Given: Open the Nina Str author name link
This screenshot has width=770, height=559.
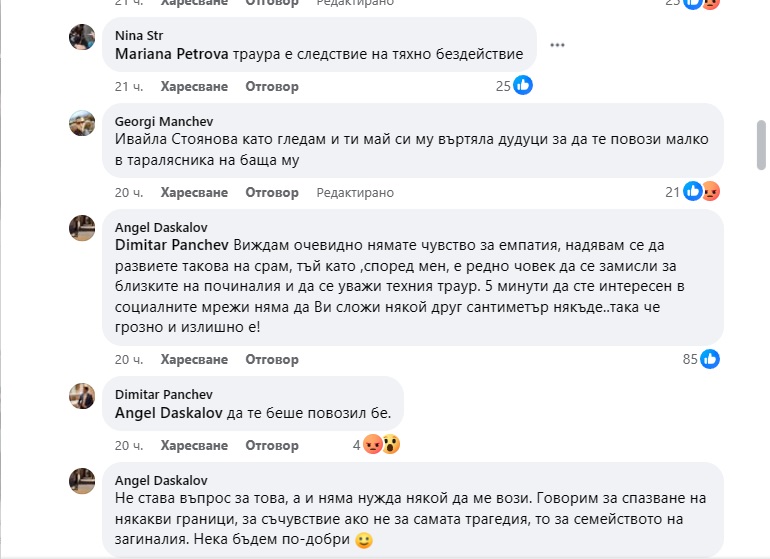Looking at the screenshot, I should 139,35.
